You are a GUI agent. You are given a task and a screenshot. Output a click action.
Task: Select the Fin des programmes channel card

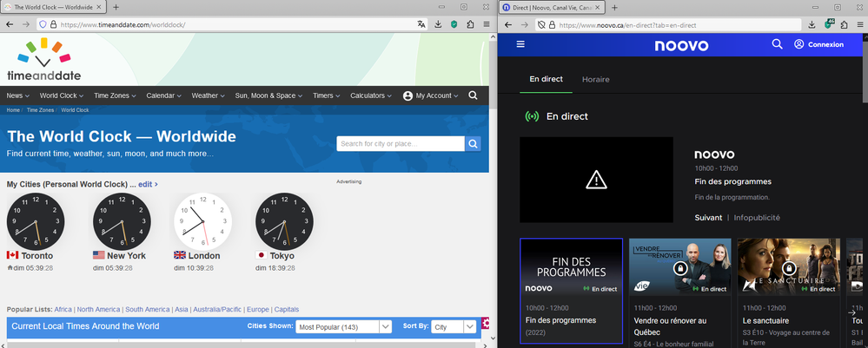(572, 291)
